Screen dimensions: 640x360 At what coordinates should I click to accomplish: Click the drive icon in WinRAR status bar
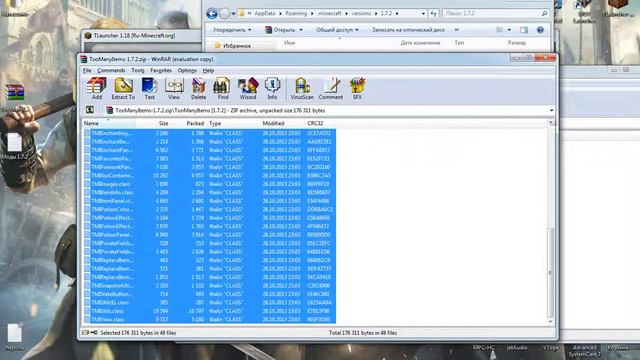coord(85,333)
